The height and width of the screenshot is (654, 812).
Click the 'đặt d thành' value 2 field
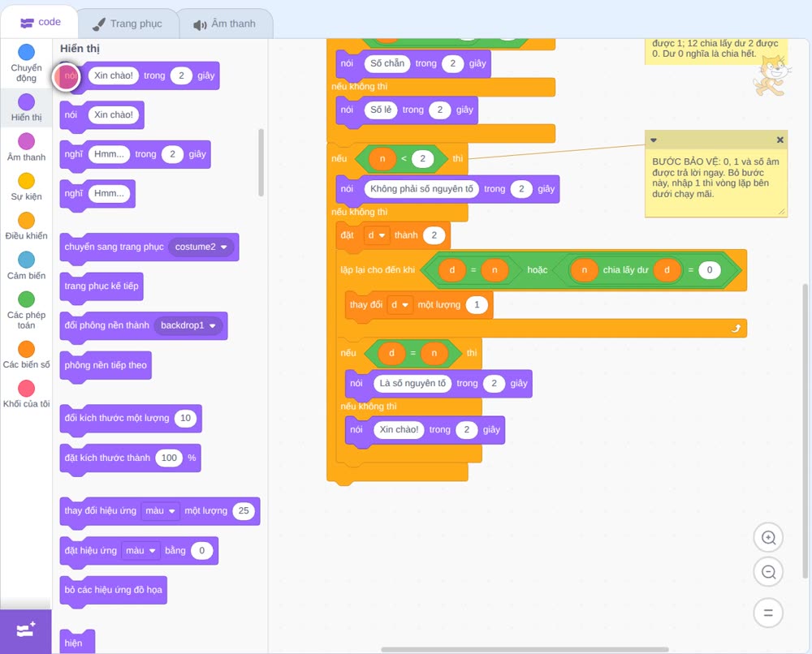click(x=434, y=235)
